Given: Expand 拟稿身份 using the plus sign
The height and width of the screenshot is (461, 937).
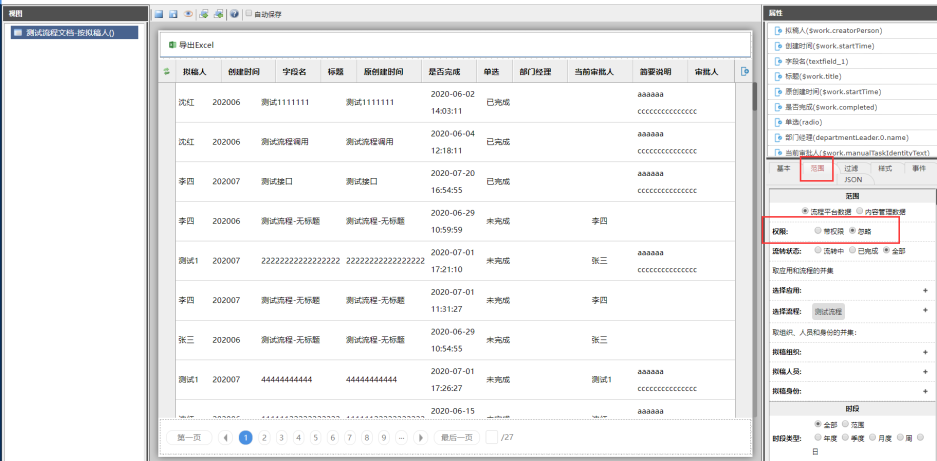Looking at the screenshot, I should pos(924,390).
